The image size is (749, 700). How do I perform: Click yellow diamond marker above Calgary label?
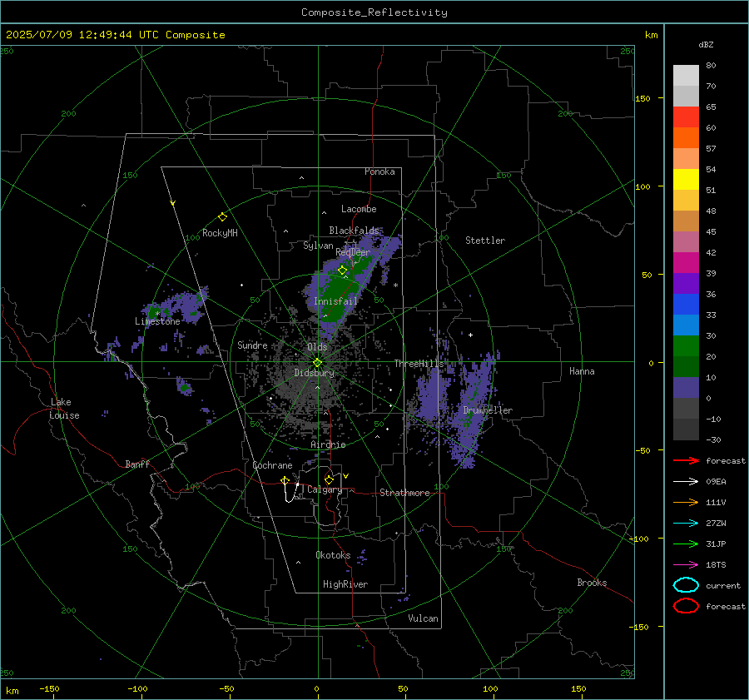[x=329, y=479]
